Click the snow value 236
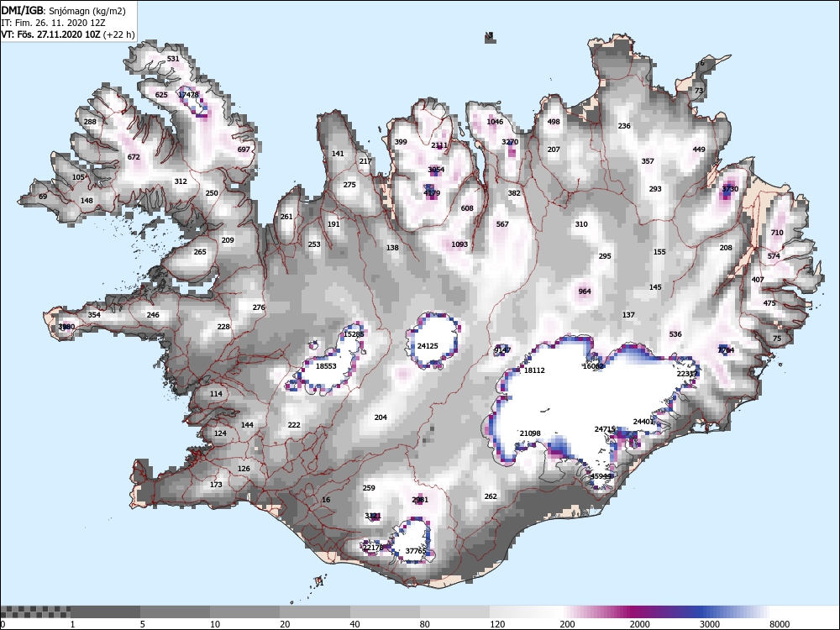 point(624,126)
